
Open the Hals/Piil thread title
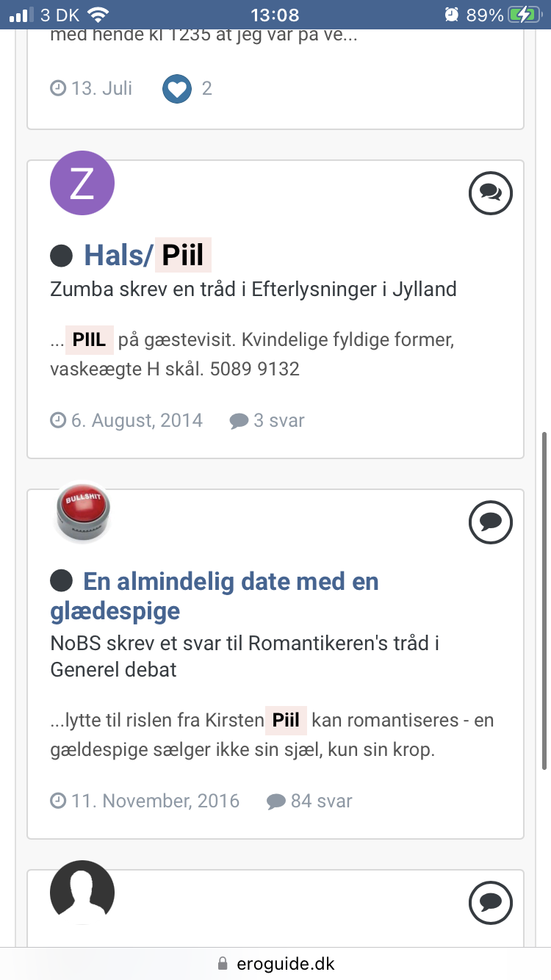point(148,256)
